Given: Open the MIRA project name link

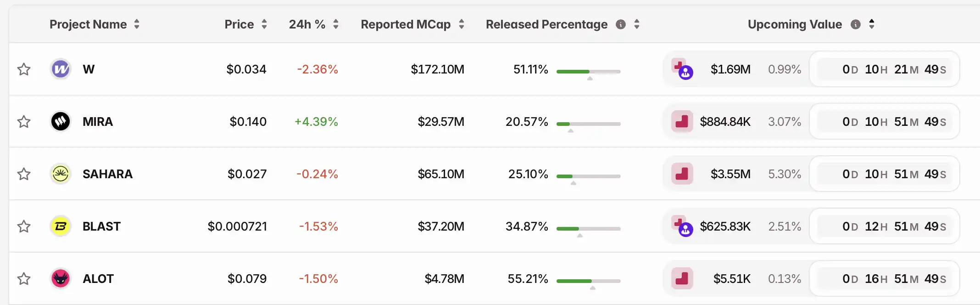Looking at the screenshot, I should click(x=98, y=122).
